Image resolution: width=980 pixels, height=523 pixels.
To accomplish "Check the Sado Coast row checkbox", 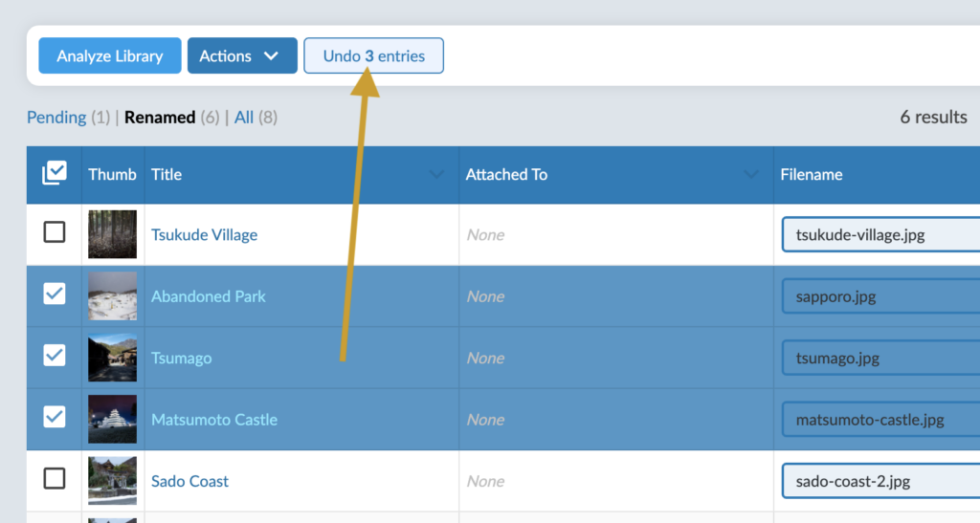I will 55,479.
